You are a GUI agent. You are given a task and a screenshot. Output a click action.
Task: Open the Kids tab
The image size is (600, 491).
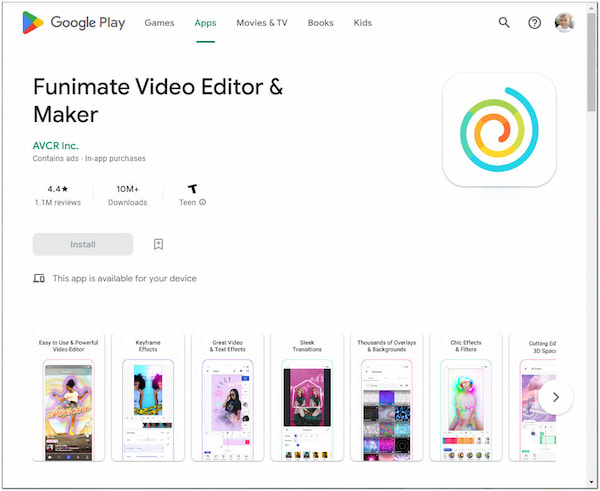click(362, 23)
